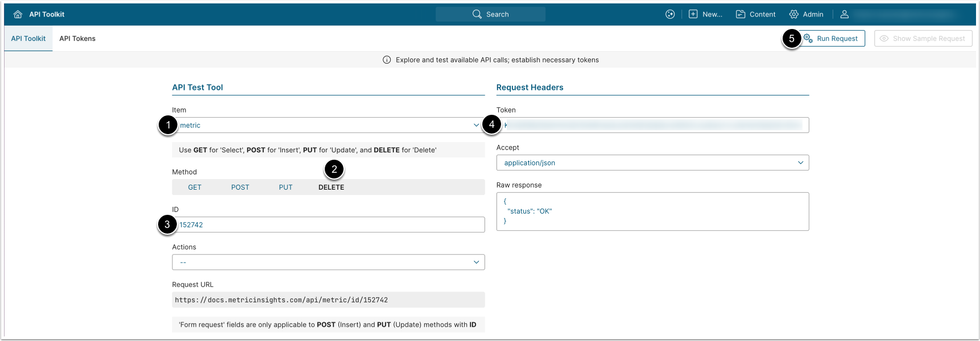Select the API Toolkit tab
The image size is (980, 341).
[28, 39]
